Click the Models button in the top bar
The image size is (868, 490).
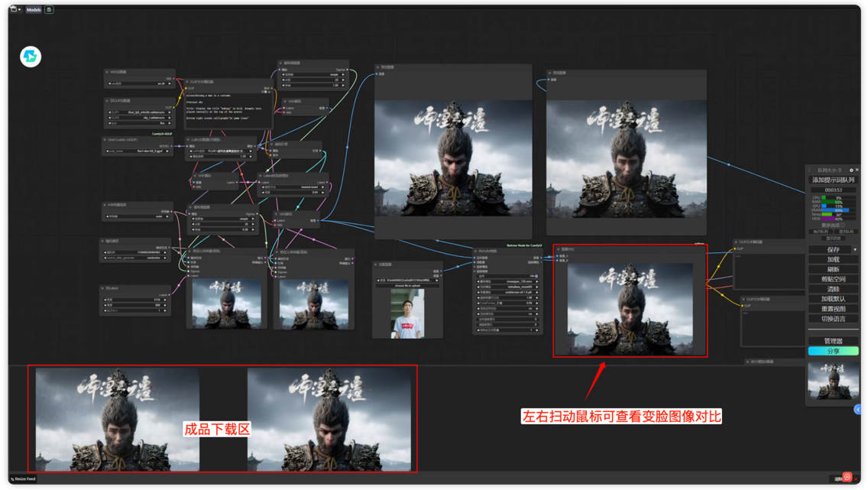click(x=34, y=9)
